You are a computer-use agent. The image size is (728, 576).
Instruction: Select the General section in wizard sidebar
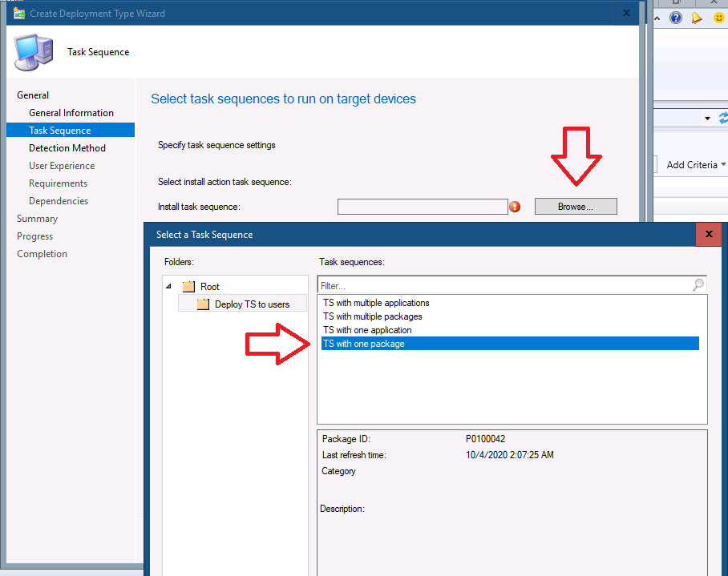click(x=33, y=95)
